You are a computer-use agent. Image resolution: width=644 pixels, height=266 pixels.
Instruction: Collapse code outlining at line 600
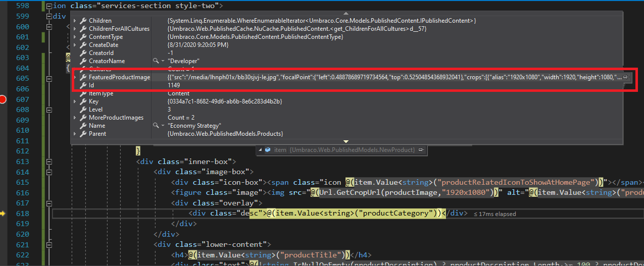click(x=49, y=27)
